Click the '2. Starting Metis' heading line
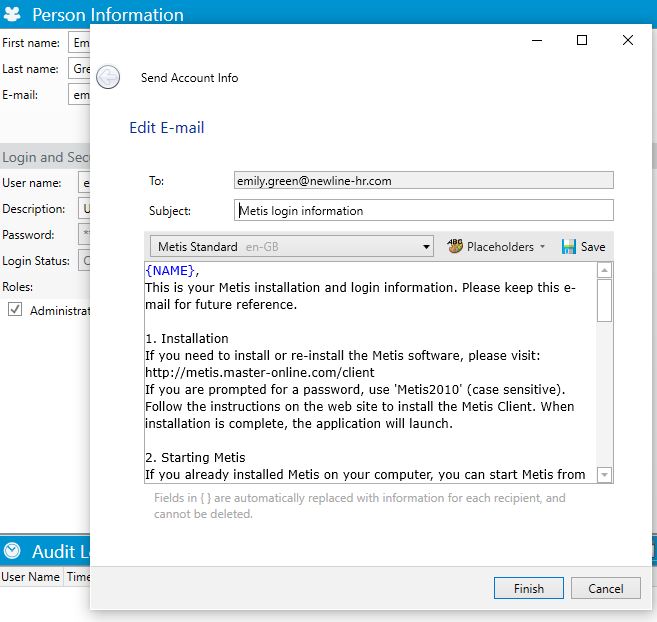Image resolution: width=657 pixels, height=622 pixels. [195, 457]
